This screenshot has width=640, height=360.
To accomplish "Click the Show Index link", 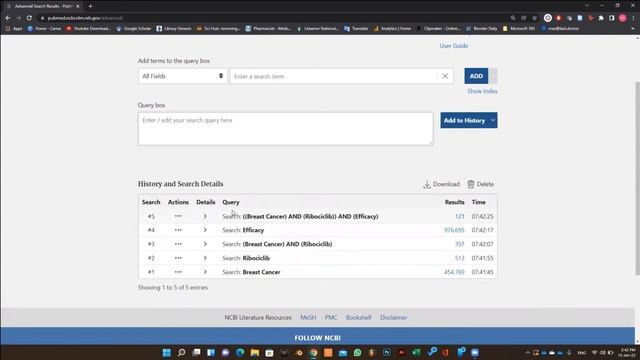I will [x=482, y=91].
